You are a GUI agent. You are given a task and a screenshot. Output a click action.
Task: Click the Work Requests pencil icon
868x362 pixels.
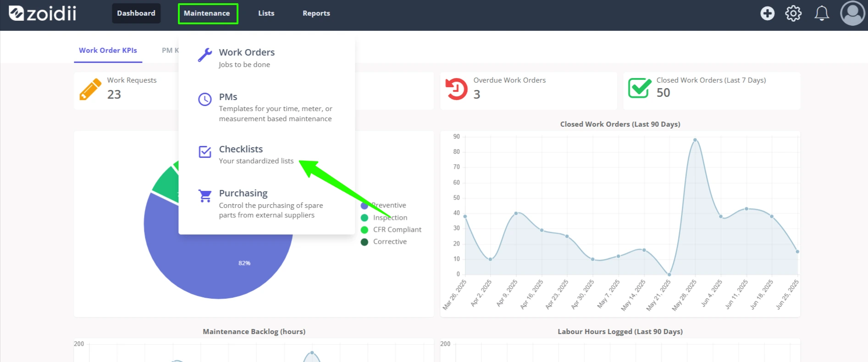(x=90, y=89)
